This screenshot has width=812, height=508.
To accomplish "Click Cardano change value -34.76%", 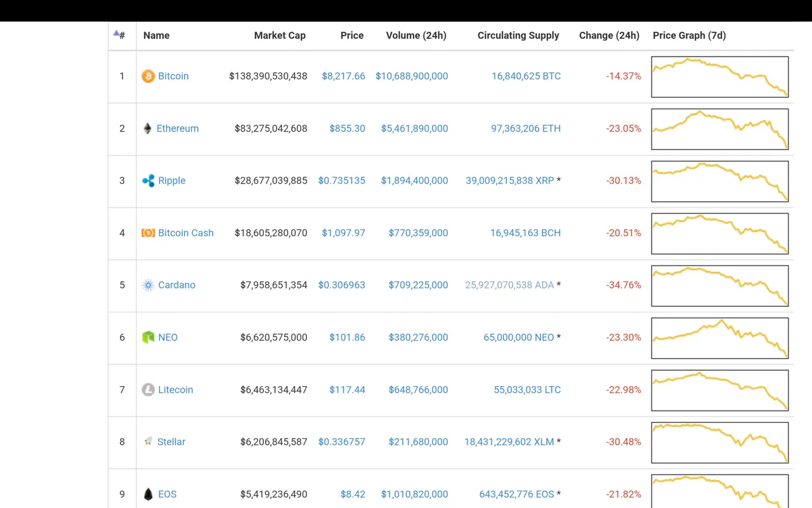I will pos(624,285).
